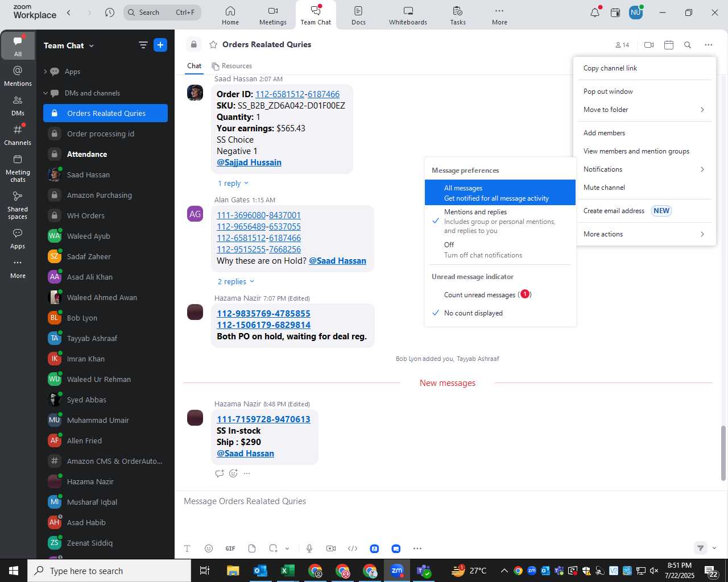Expand the 1 reply thread
Image resolution: width=728 pixels, height=582 pixels.
coord(233,183)
